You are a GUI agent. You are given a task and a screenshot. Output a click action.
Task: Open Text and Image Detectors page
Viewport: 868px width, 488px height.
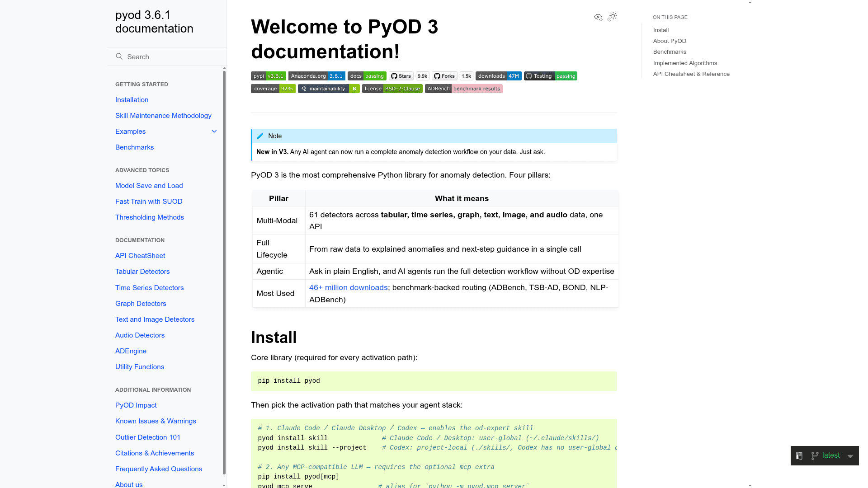click(155, 319)
